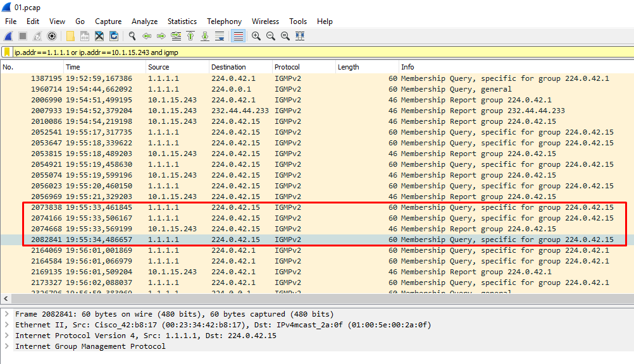
Task: Sort by the Destination column header
Action: (x=240, y=67)
